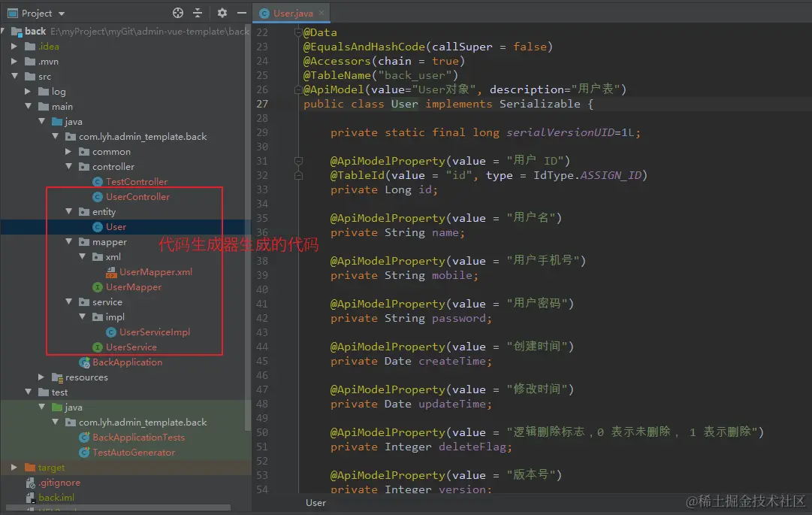812x515 pixels.
Task: Open UserServiceImpl class
Action: [155, 332]
